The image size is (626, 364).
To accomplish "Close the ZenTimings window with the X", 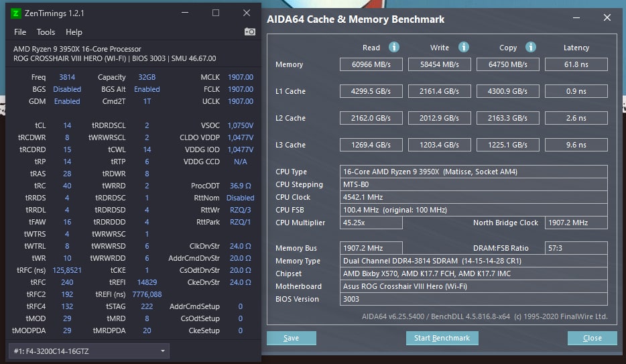I will click(247, 13).
